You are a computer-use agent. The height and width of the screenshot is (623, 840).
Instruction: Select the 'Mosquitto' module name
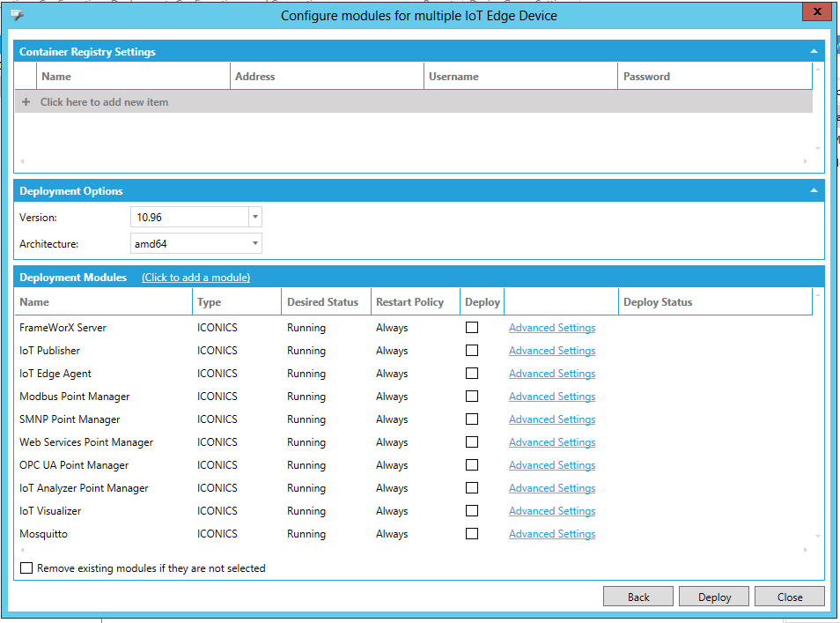point(43,534)
